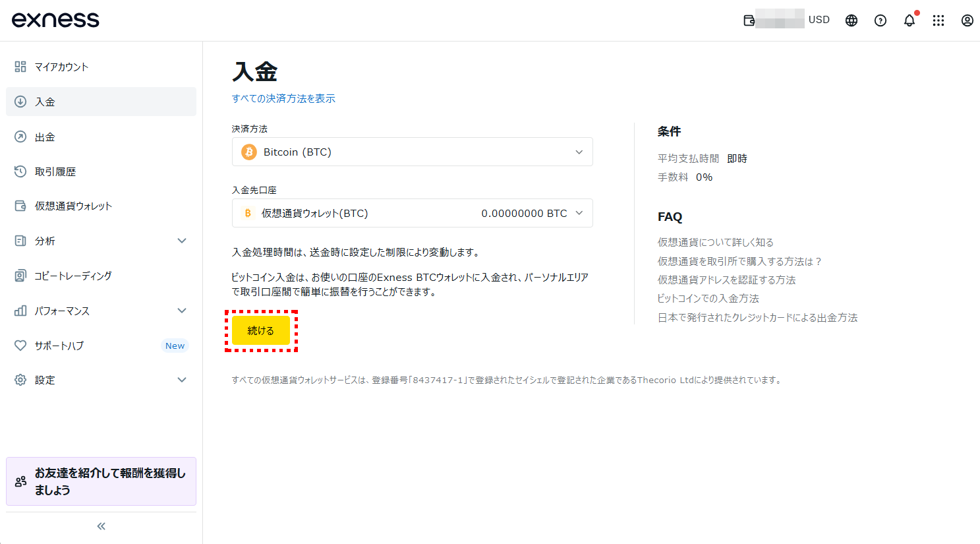Viewport: 980px width, 544px height.
Task: Click the 仮想通貨ウォレット wallet icon
Action: tap(20, 206)
